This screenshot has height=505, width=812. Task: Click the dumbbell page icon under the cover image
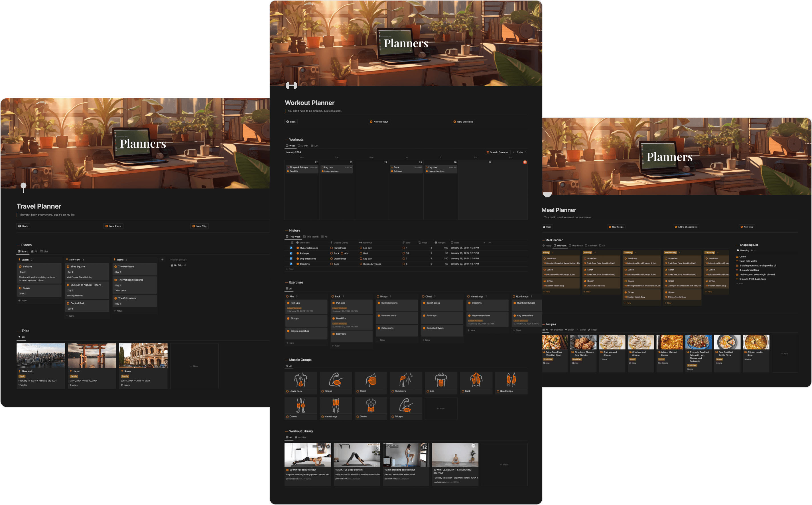pos(291,85)
